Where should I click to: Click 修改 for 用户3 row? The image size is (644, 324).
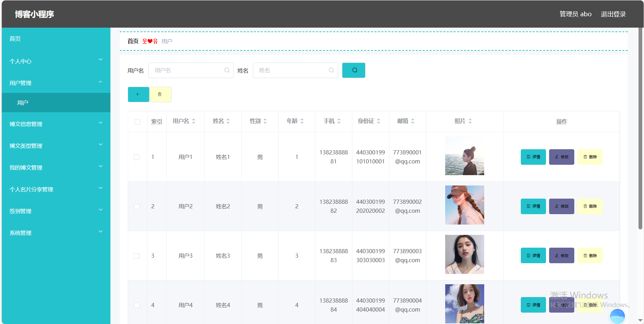562,256
